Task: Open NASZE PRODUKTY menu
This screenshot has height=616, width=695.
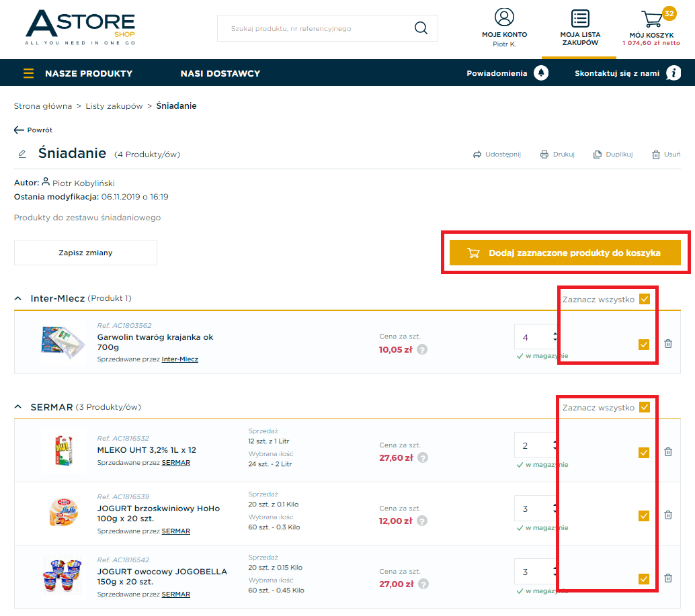Action: pos(89,73)
